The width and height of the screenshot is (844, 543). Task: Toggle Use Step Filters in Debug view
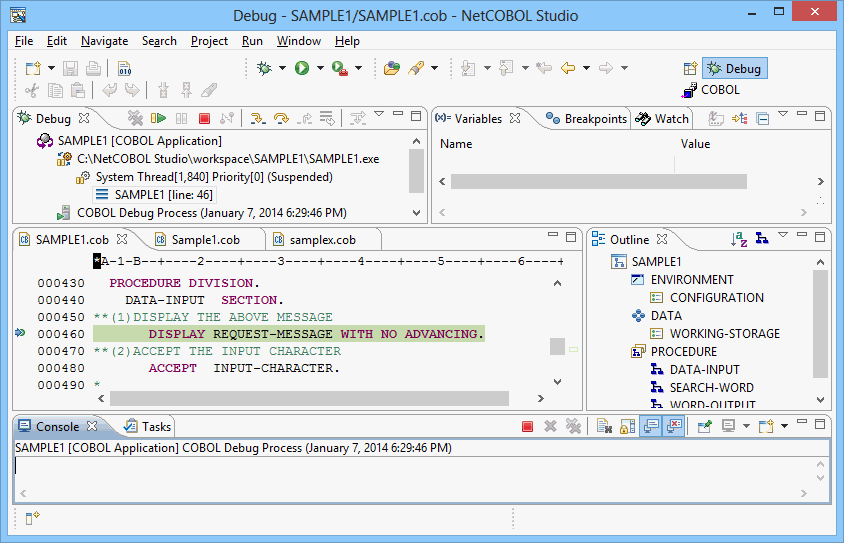pyautogui.click(x=357, y=118)
